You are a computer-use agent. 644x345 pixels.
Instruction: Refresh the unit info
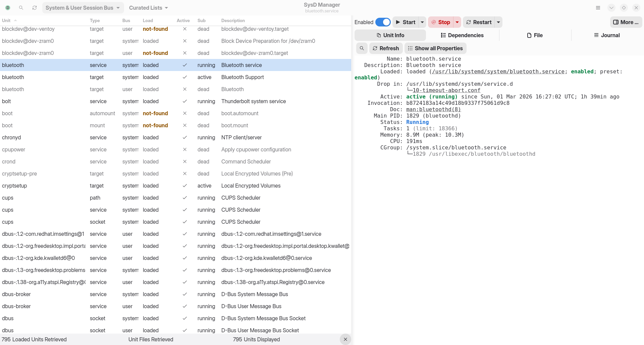(x=386, y=48)
